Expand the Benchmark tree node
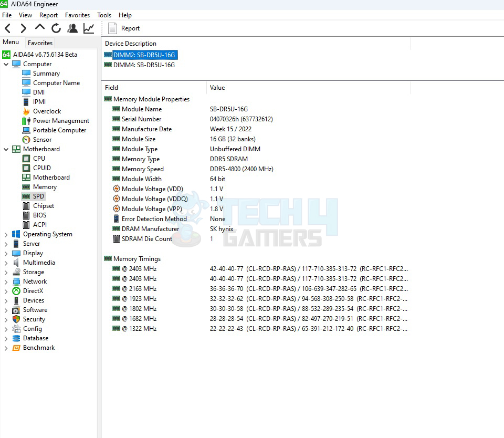 click(x=6, y=348)
